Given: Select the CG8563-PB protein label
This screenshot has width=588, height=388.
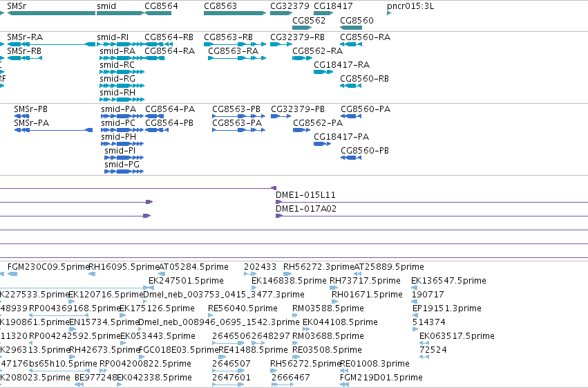Looking at the screenshot, I should point(236,109).
